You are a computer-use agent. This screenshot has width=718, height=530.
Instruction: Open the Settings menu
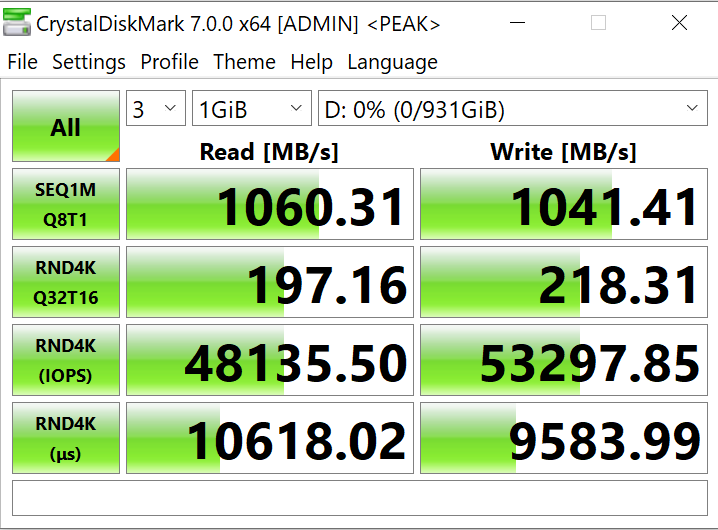pos(89,62)
